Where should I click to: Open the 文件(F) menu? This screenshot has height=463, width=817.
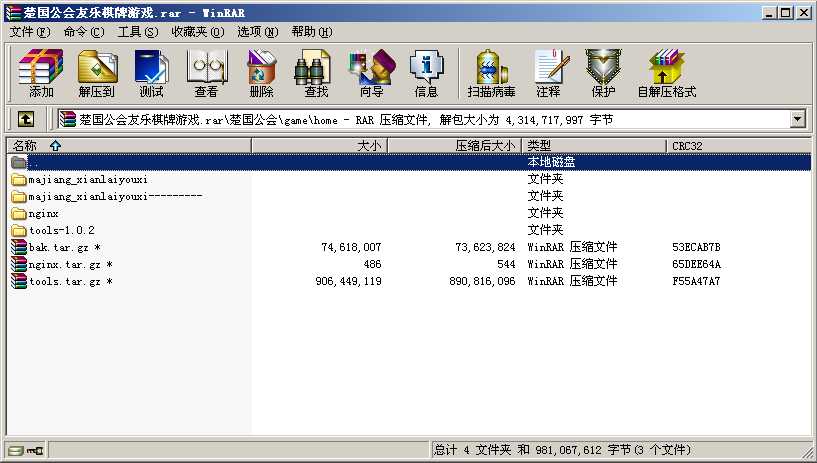[x=30, y=32]
